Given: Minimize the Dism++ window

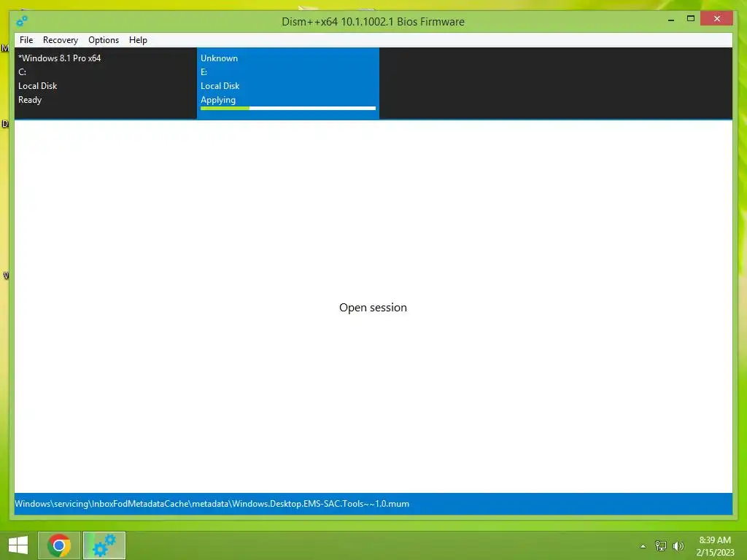Looking at the screenshot, I should 671,20.
